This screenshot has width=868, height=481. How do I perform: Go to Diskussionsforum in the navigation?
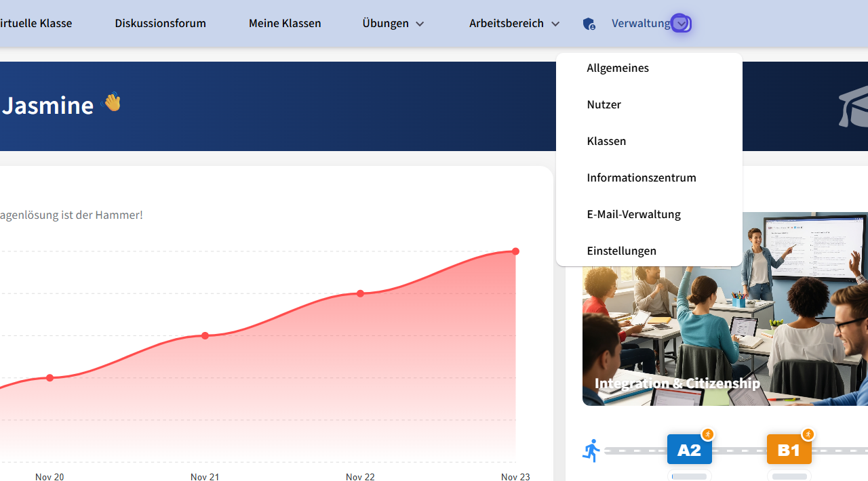tap(160, 23)
